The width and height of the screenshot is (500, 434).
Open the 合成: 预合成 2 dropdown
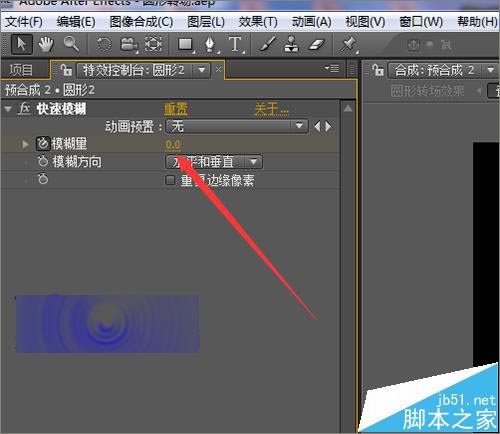click(x=443, y=70)
